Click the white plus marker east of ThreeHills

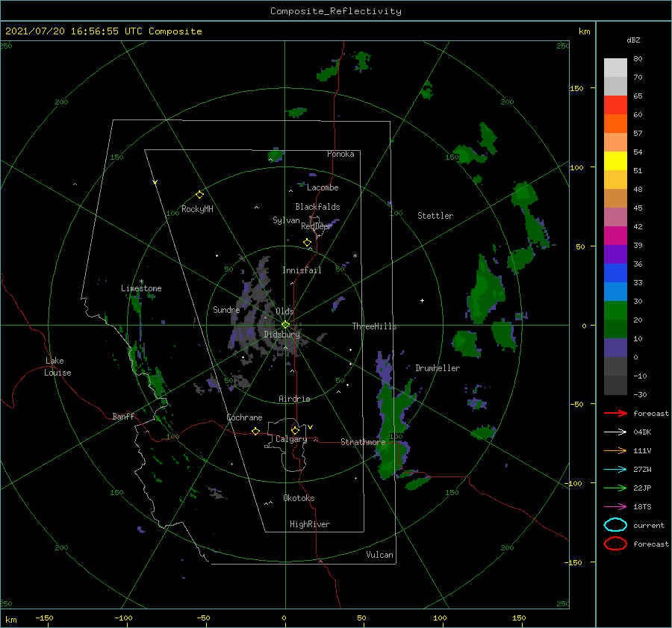click(x=422, y=300)
